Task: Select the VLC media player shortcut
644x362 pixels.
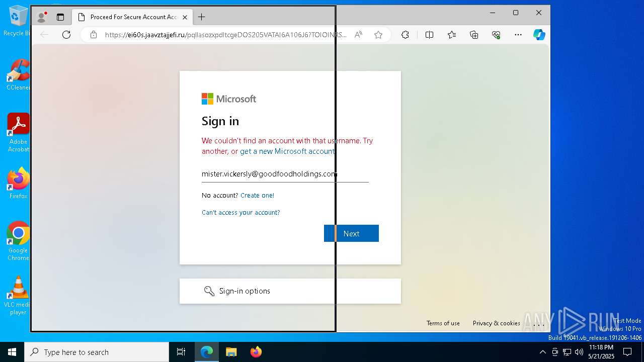Action: coord(18,296)
